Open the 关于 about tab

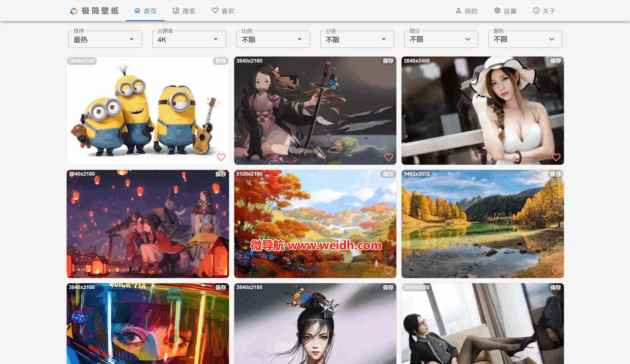click(544, 11)
